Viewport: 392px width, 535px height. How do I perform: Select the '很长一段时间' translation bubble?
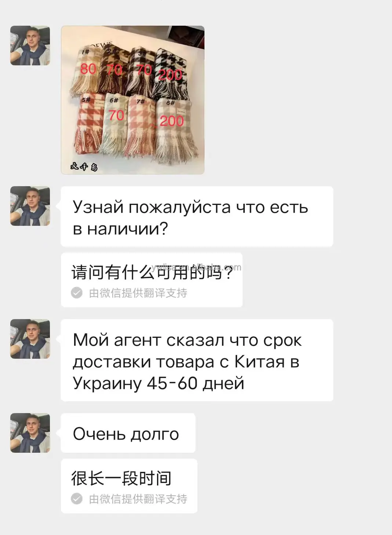[129, 486]
